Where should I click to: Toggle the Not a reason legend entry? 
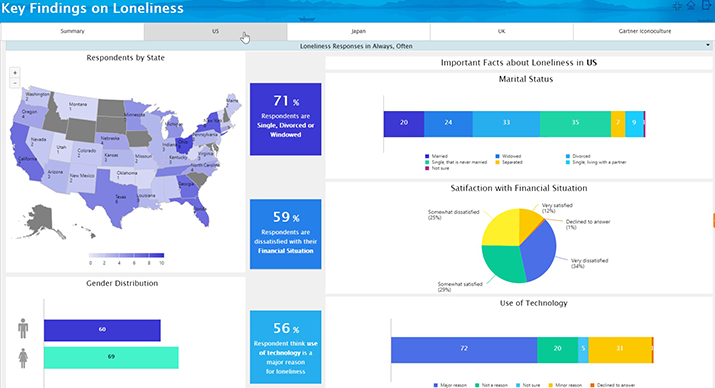point(492,385)
